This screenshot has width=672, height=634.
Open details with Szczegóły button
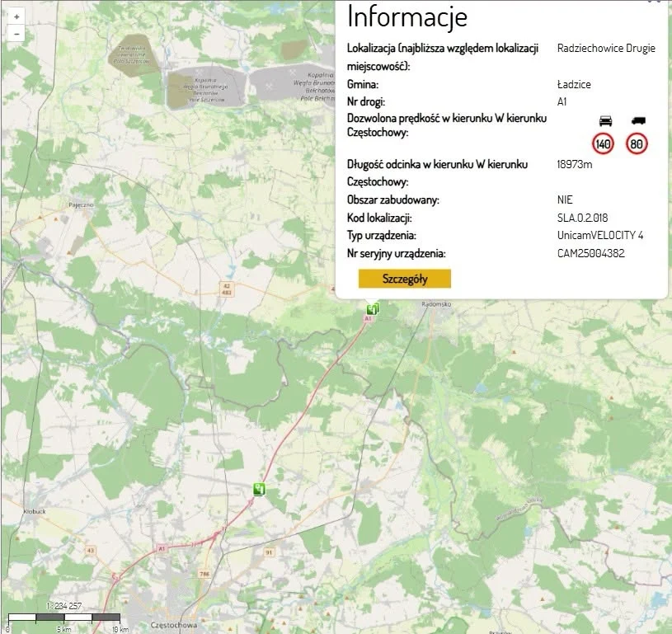[x=405, y=279]
